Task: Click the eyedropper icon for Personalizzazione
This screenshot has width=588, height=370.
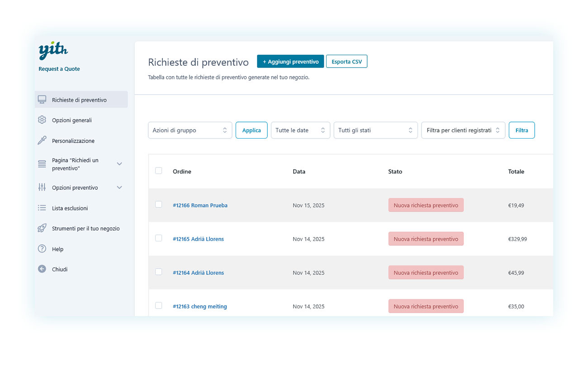Action: (x=42, y=140)
